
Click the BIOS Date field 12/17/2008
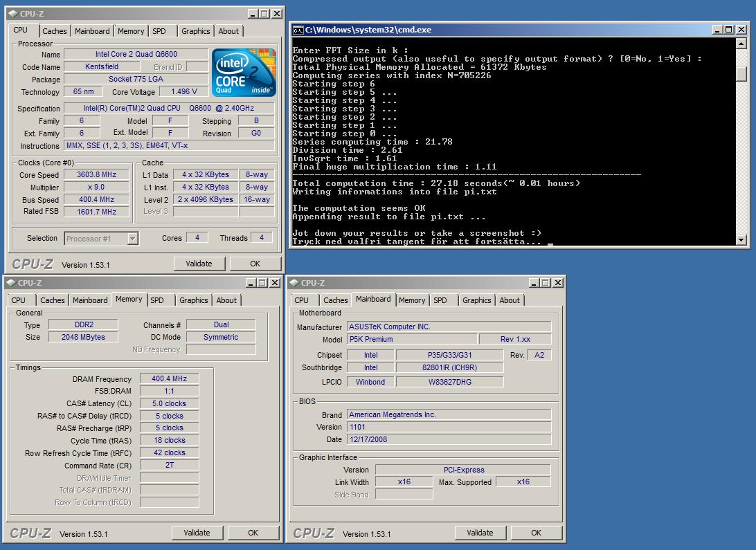pyautogui.click(x=449, y=439)
